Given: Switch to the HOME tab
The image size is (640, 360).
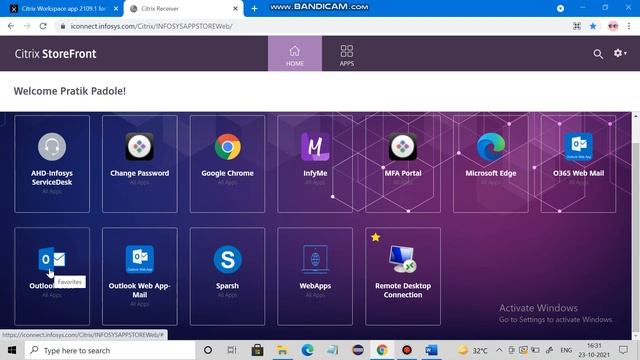Looking at the screenshot, I should pos(295,53).
